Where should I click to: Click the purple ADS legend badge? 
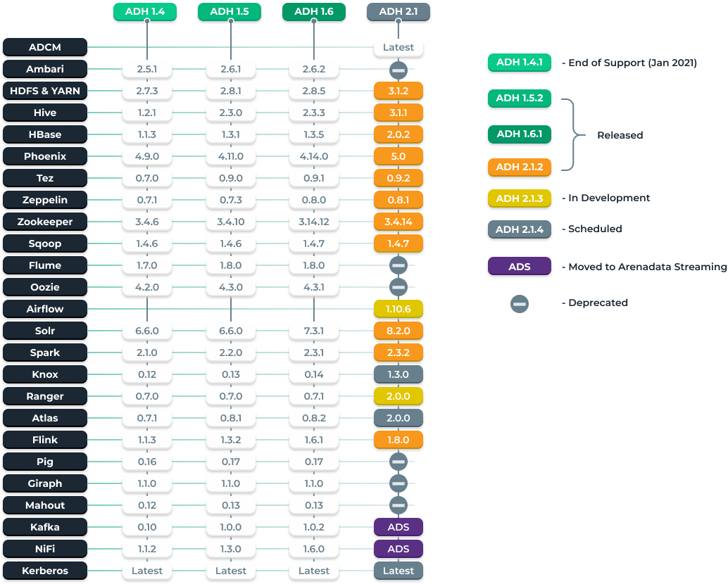[520, 266]
